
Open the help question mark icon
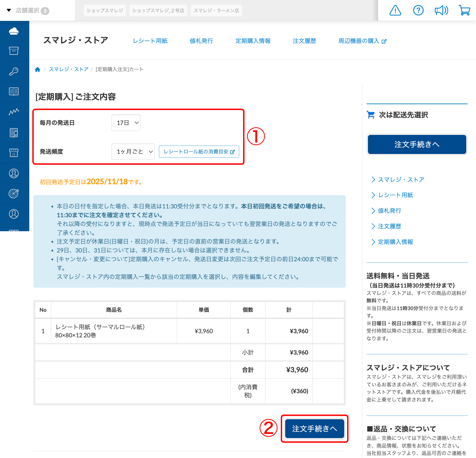[x=418, y=10]
